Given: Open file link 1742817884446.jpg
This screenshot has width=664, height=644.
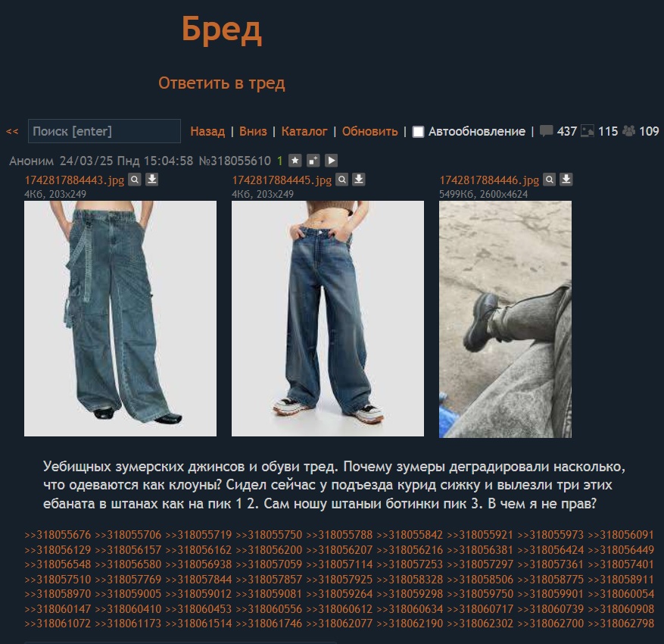Looking at the screenshot, I should (489, 180).
